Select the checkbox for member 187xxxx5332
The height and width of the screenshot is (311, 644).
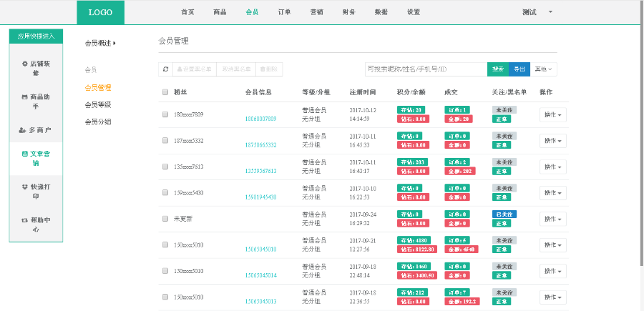165,141
